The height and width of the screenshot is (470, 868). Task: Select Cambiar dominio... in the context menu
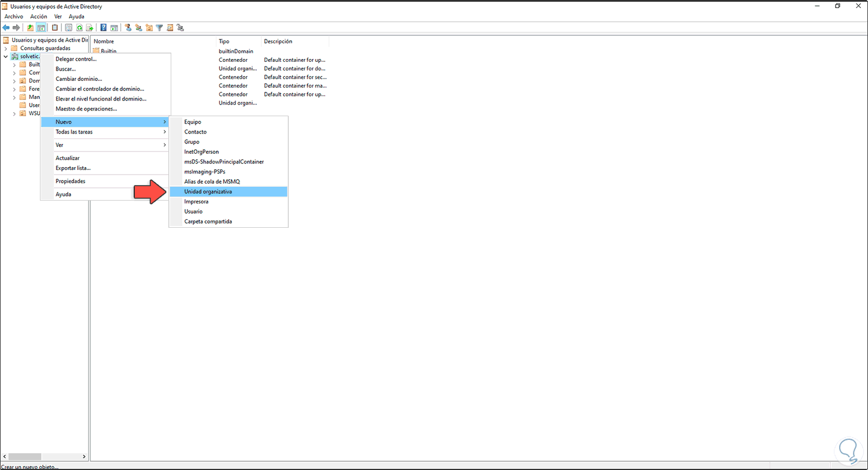[105, 79]
